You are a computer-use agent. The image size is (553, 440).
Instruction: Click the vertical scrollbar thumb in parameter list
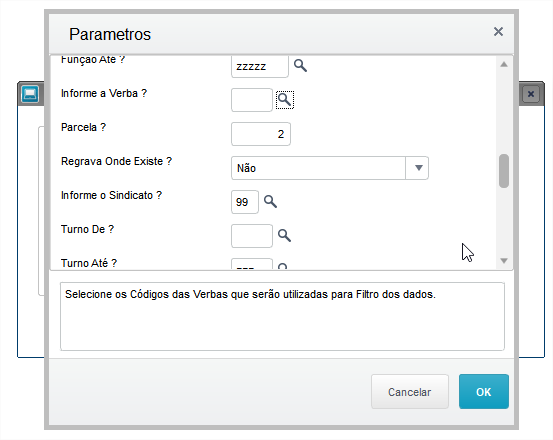coord(504,171)
